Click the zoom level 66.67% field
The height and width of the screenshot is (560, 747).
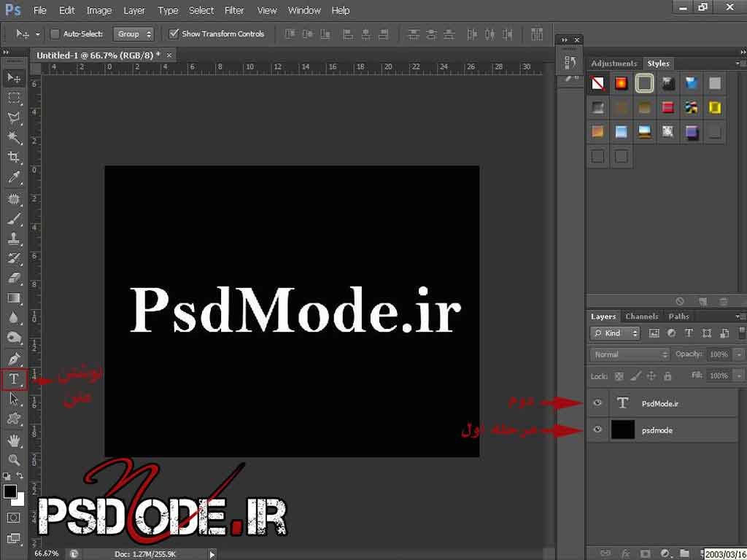click(x=47, y=553)
